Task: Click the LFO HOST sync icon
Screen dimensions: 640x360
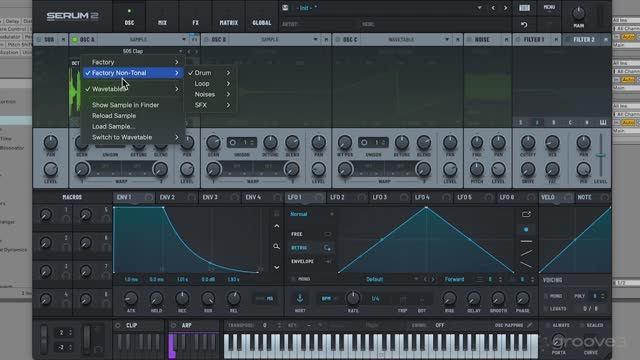Action: pyautogui.click(x=300, y=299)
